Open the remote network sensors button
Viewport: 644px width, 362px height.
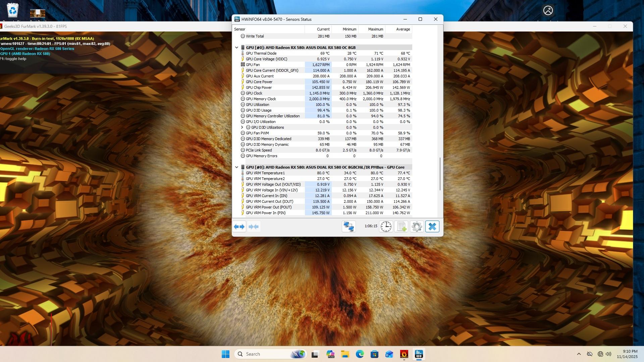[348, 227]
